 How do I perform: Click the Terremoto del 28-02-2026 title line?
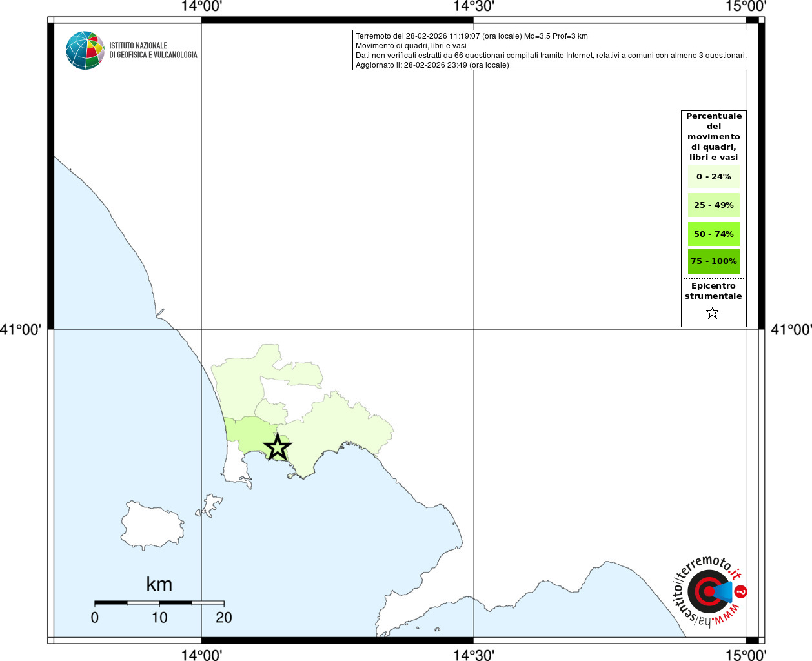pos(472,36)
